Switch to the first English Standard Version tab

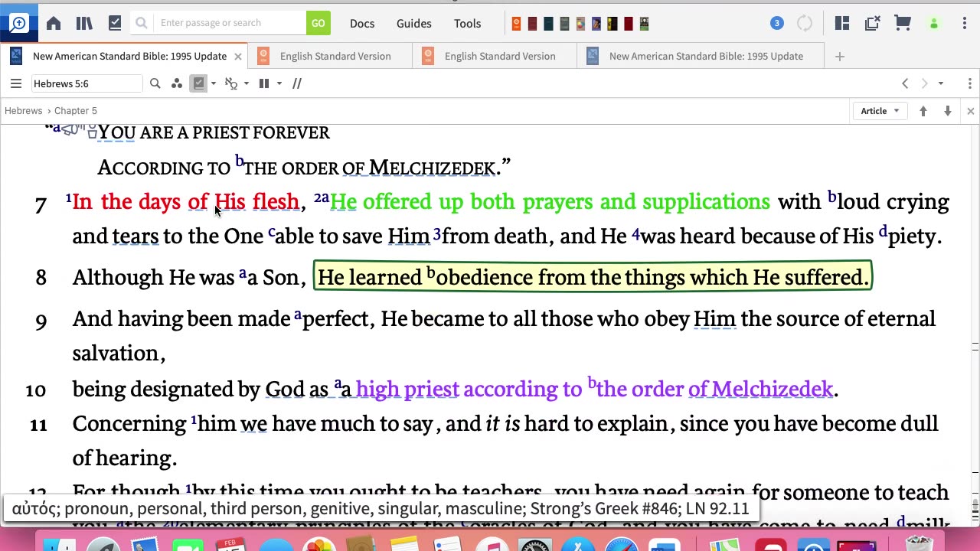(329, 56)
